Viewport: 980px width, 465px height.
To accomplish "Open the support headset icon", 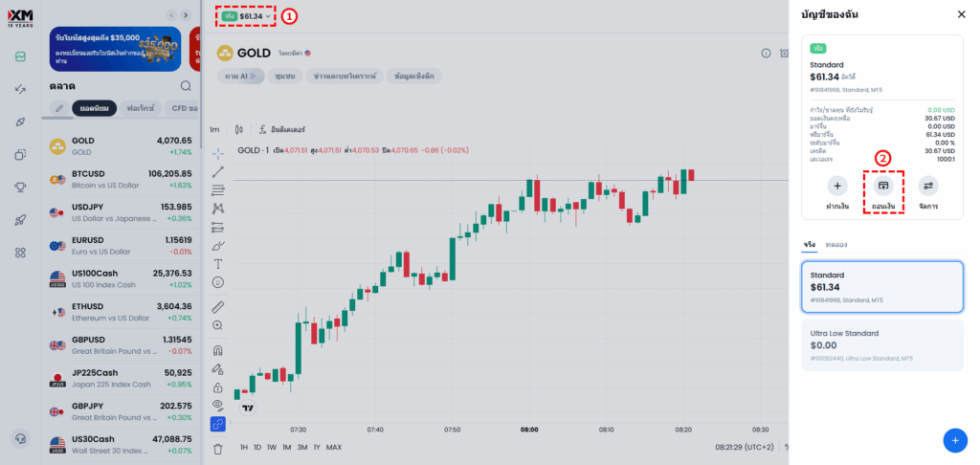I will [20, 439].
